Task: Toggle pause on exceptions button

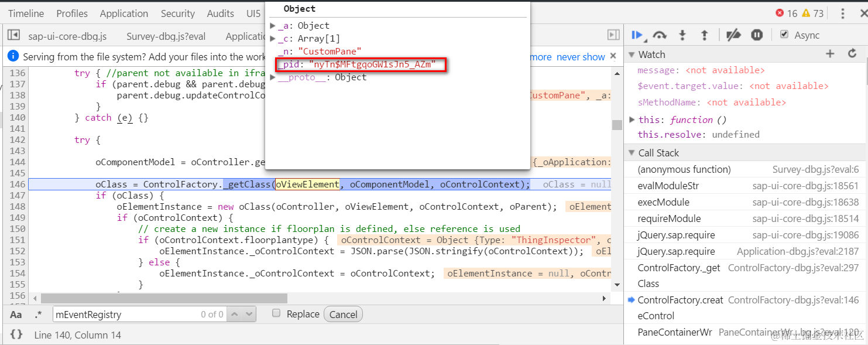Action: click(x=757, y=35)
